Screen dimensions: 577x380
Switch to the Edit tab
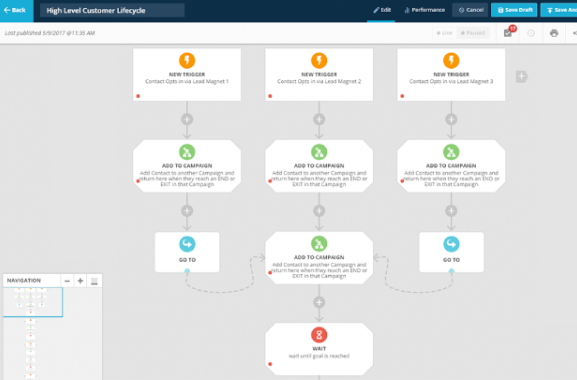point(382,10)
